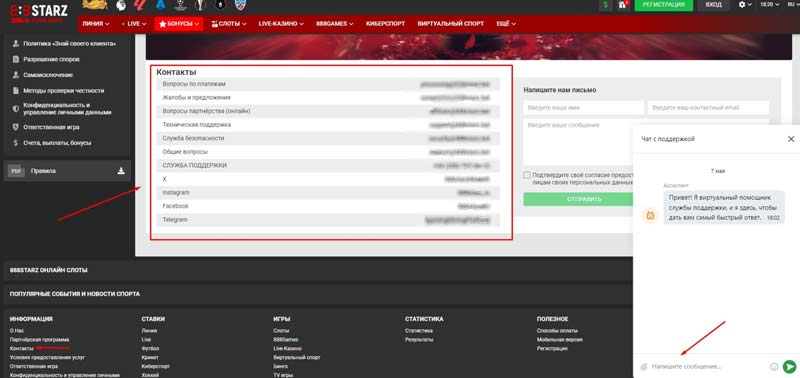Click the green РЕГИСТРАЦИЯ button
Screen dimensions: 800x378
[x=664, y=5]
